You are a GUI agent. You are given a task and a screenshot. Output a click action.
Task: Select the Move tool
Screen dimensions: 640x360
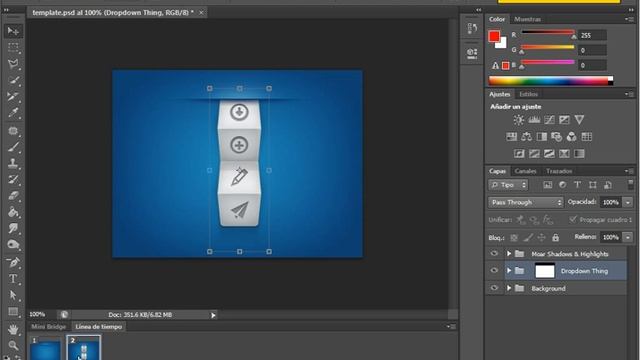(13, 31)
